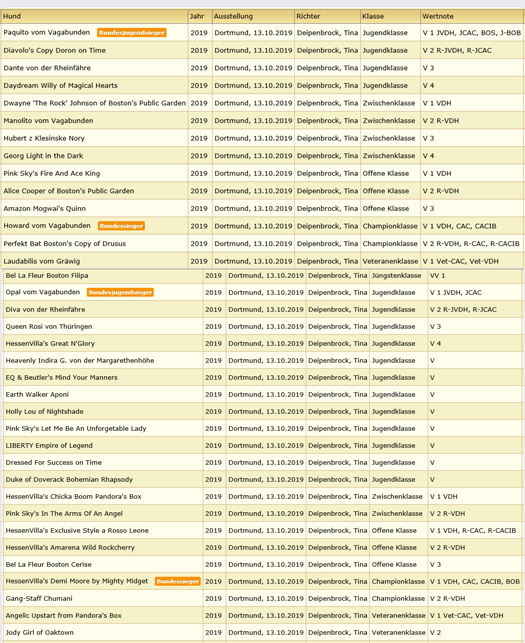Image resolution: width=525 pixels, height=643 pixels.
Task: Open dog entry Paquito vom Vagabunden
Action: coord(47,32)
